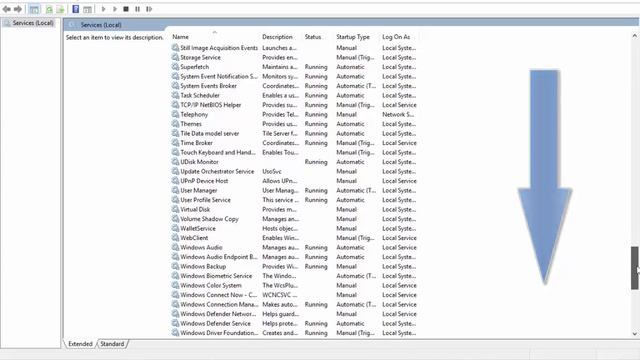Click the gear icon for Windows Defender Service

pos(175,323)
